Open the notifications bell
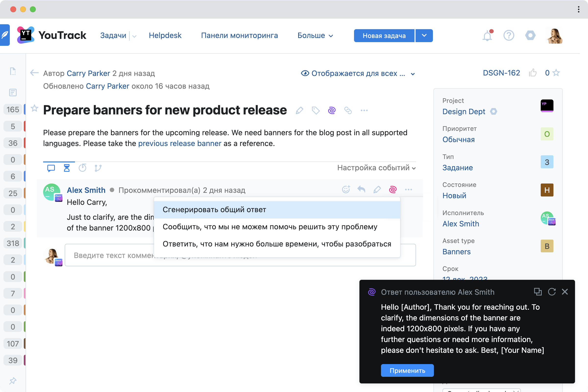This screenshot has height=392, width=588. click(487, 36)
